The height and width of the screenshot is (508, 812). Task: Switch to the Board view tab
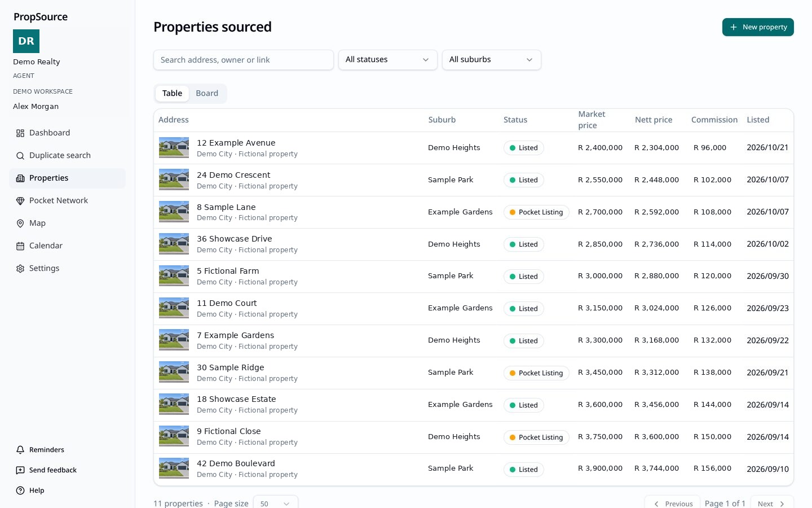tap(207, 94)
